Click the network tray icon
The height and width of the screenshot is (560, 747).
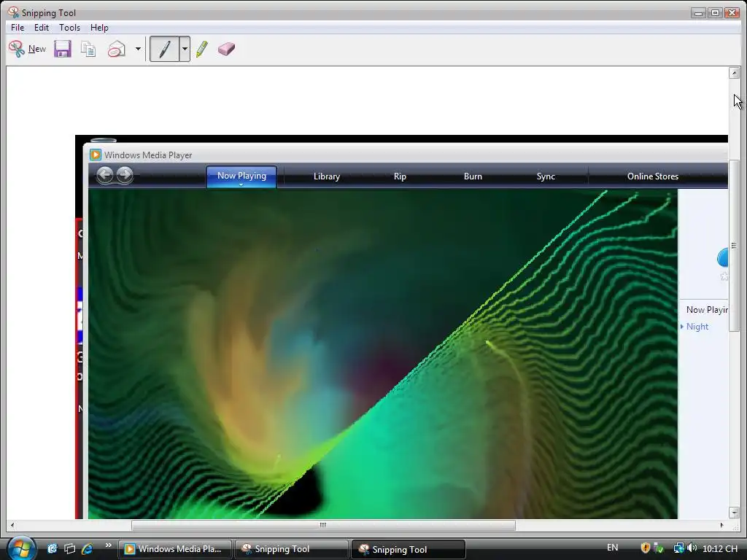(x=679, y=548)
